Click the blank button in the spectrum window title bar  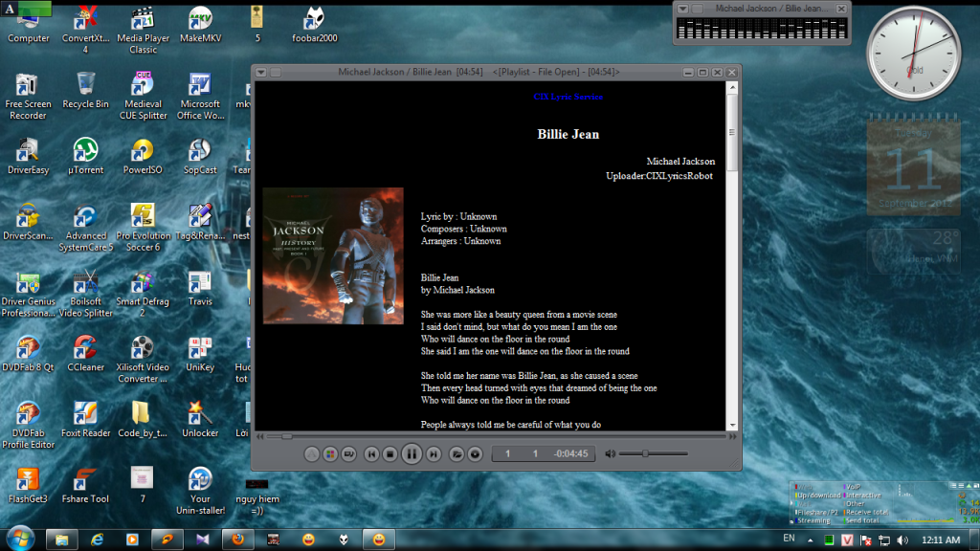click(698, 9)
